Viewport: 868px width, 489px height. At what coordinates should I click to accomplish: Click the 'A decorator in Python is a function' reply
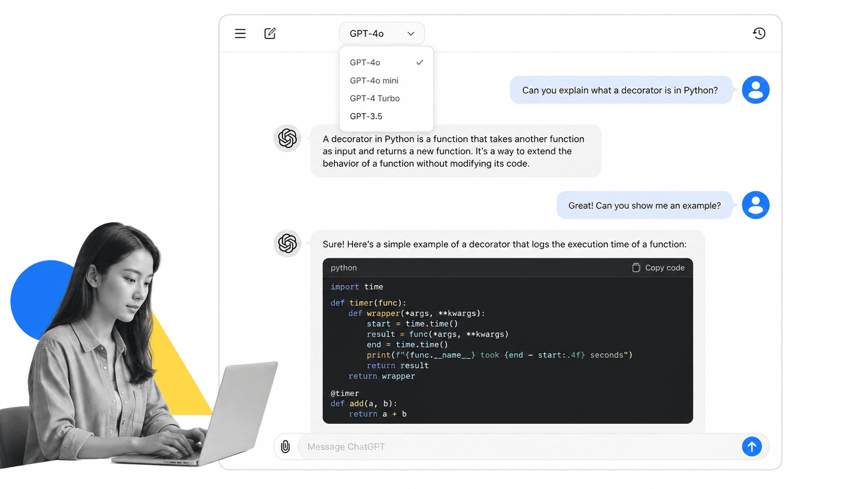(456, 151)
